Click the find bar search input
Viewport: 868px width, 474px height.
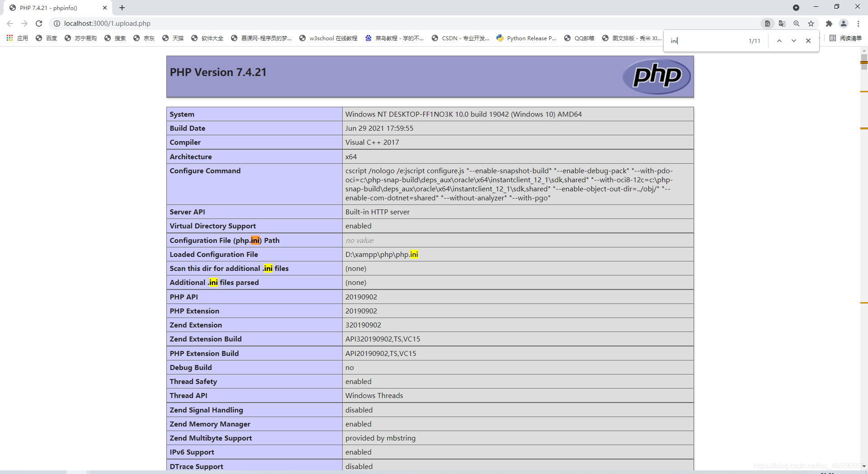[707, 41]
